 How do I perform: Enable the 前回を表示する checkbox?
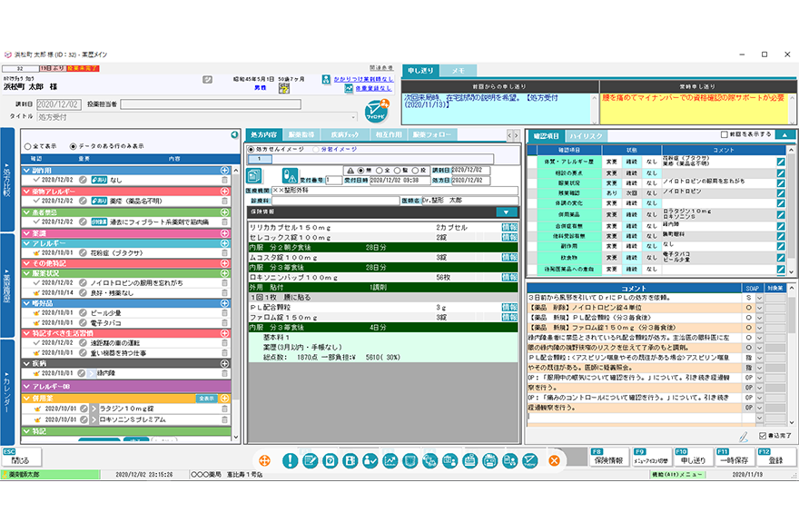click(x=725, y=134)
